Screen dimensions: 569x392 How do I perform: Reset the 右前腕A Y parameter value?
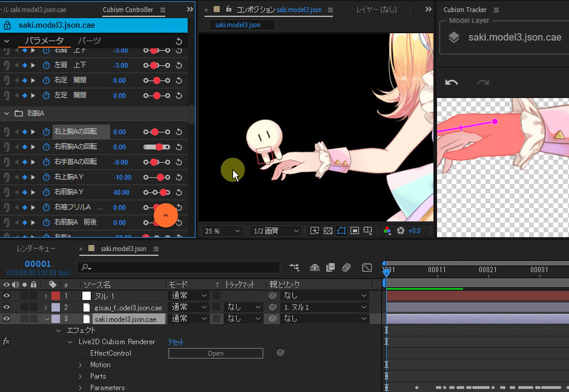click(179, 192)
